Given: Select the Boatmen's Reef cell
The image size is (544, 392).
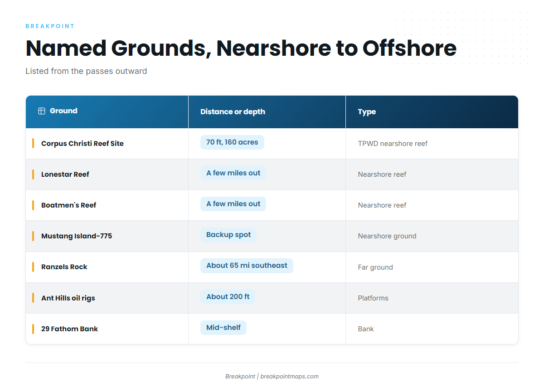Looking at the screenshot, I should coord(107,205).
